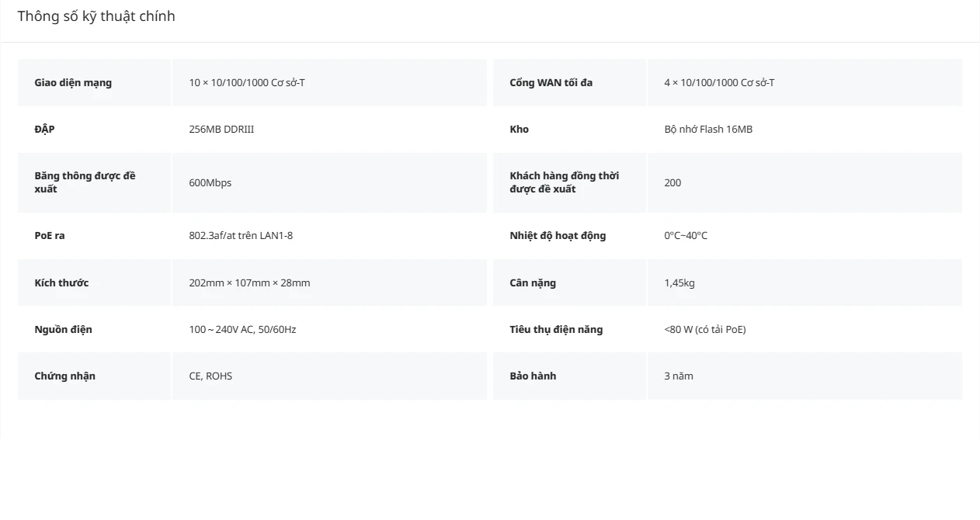
Task: Select the value "<80 W (có tải PoE)"
Action: tap(705, 330)
